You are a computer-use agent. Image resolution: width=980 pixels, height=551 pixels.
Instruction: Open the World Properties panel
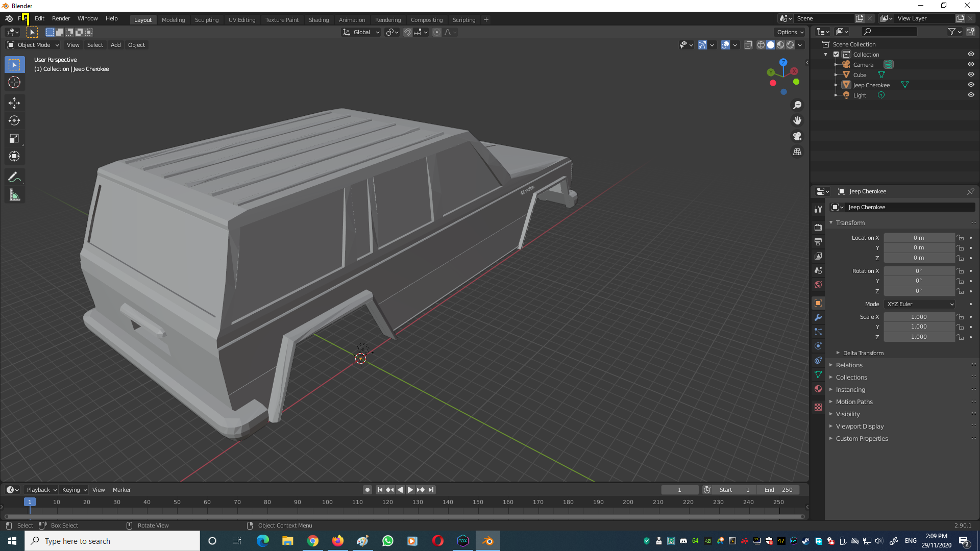[x=818, y=285]
